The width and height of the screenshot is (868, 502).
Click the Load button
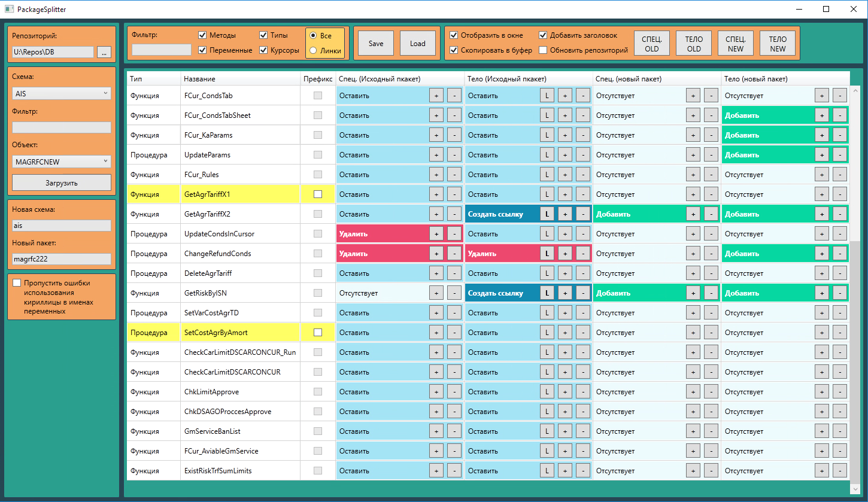pos(418,44)
